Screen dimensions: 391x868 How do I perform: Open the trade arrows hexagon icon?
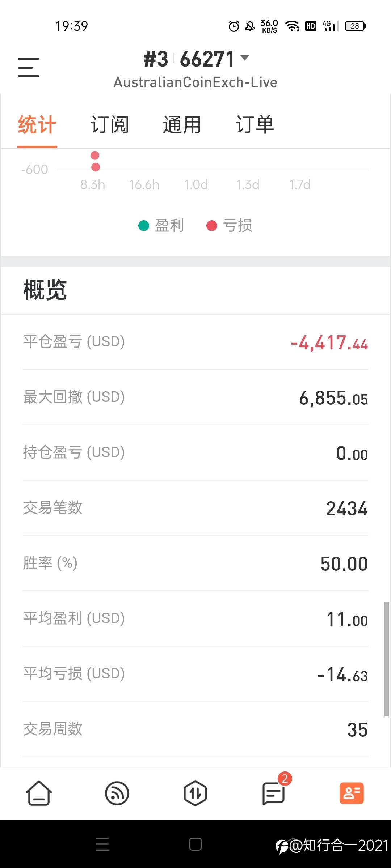point(195,793)
